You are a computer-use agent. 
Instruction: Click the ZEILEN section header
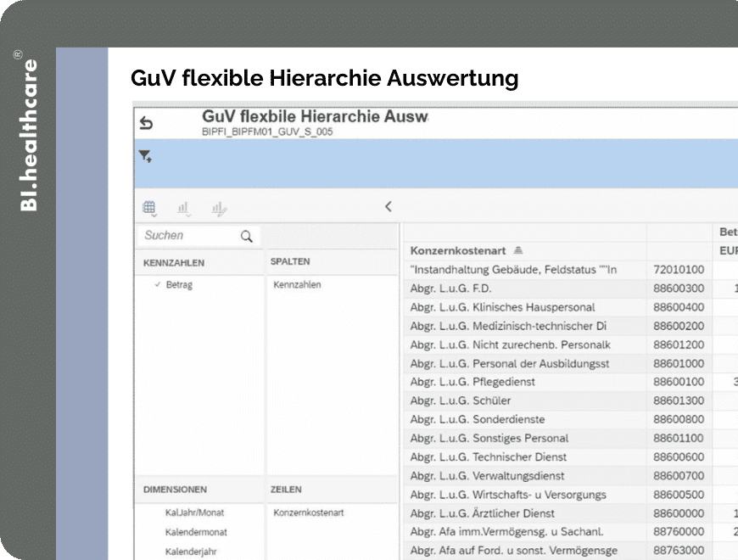pyautogui.click(x=286, y=490)
